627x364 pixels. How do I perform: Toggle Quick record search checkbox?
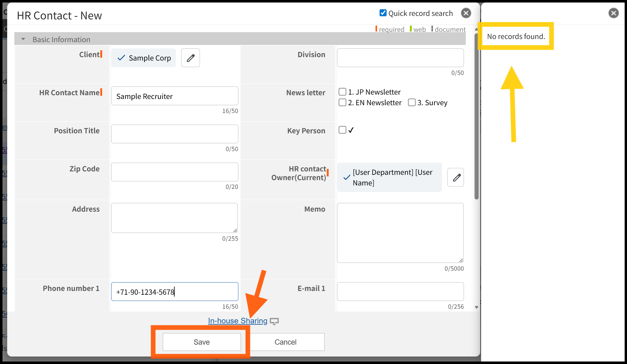(x=383, y=13)
